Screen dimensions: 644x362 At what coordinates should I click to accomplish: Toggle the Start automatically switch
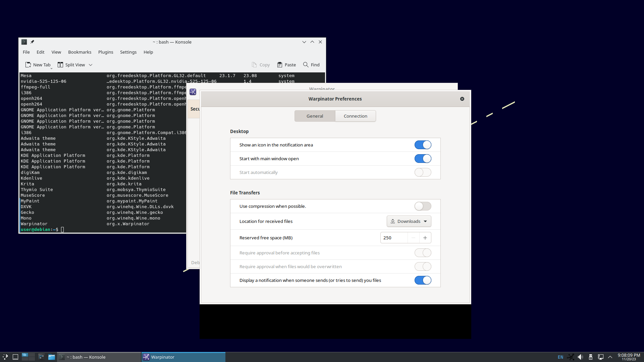tap(423, 172)
